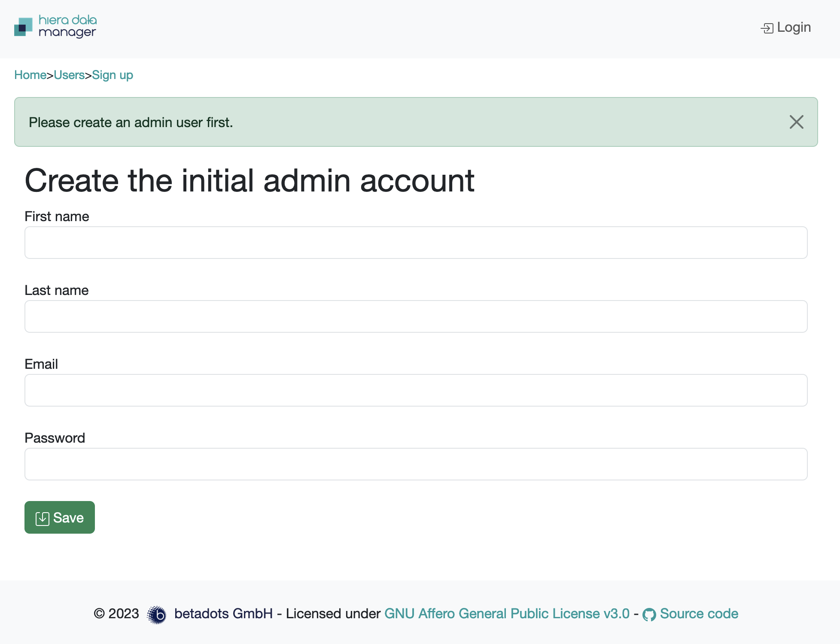Click the Last name label
This screenshot has width=840, height=644.
(x=56, y=290)
